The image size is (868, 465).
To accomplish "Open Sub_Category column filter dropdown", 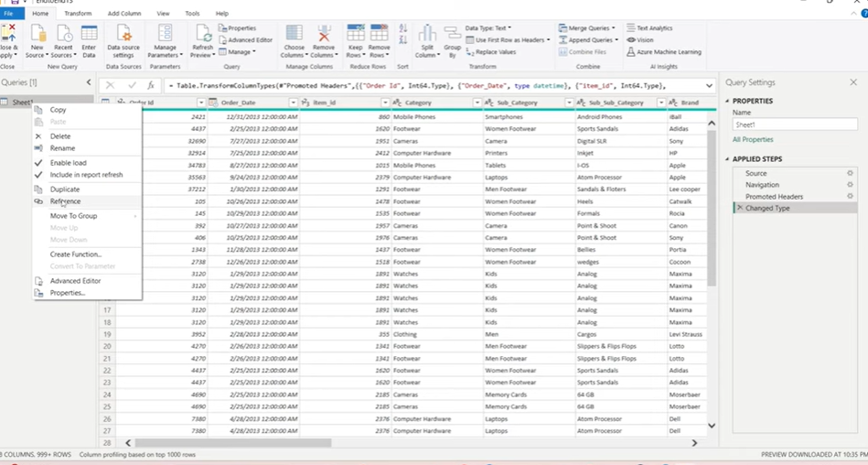I will click(569, 103).
